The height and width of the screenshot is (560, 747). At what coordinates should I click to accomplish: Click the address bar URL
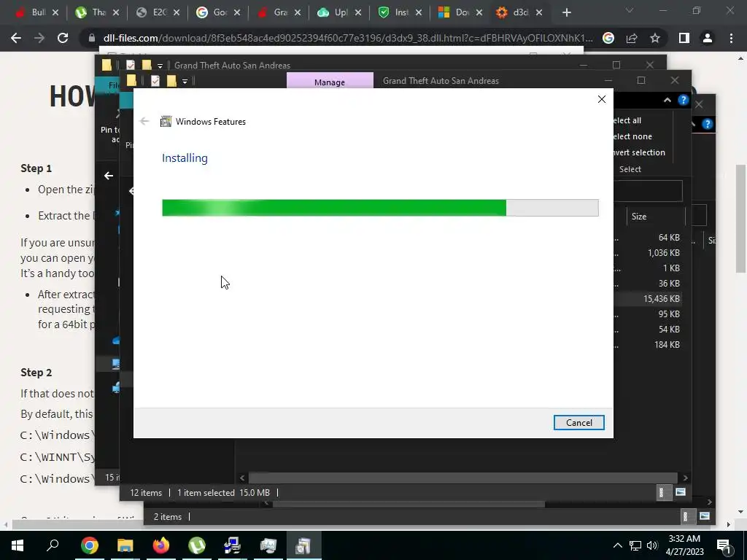tap(348, 38)
